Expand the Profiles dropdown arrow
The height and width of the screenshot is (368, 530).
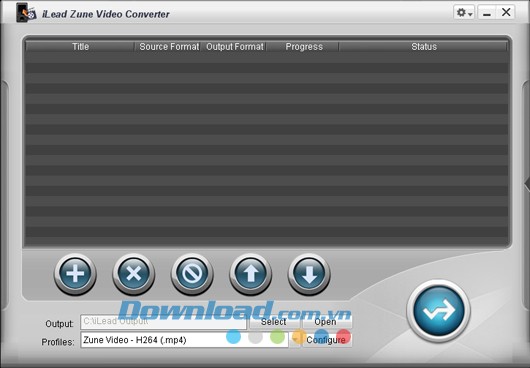(x=295, y=340)
